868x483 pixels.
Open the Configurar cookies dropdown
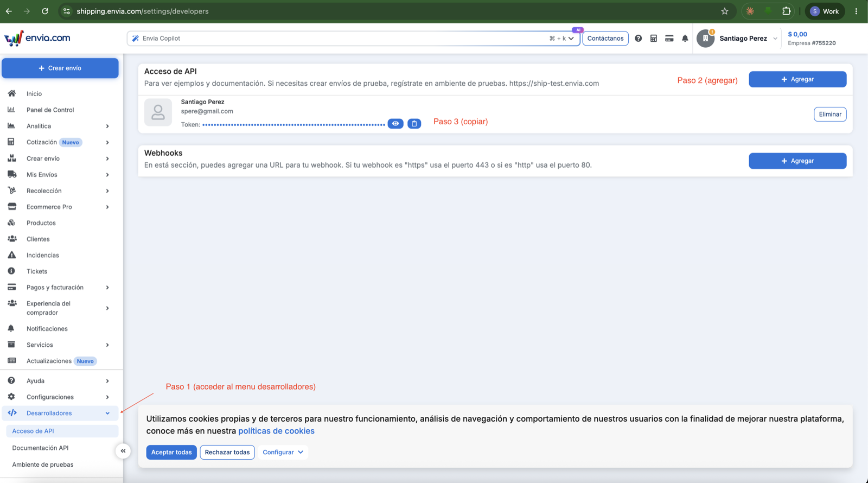point(283,452)
